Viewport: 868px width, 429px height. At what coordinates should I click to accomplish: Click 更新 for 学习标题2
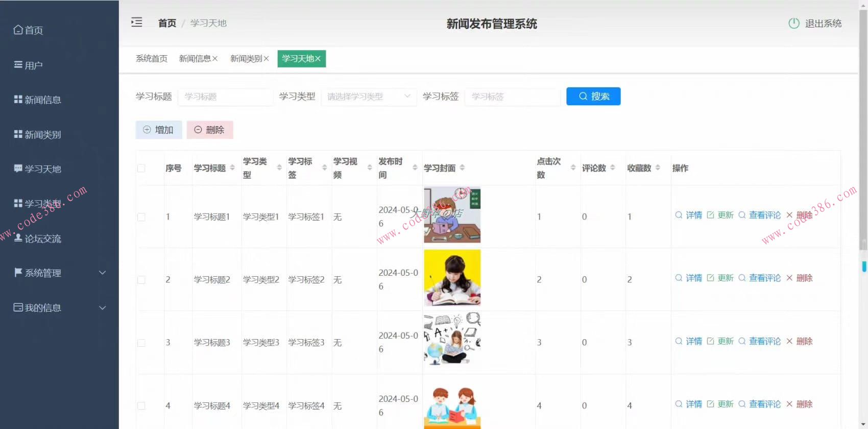coord(720,278)
